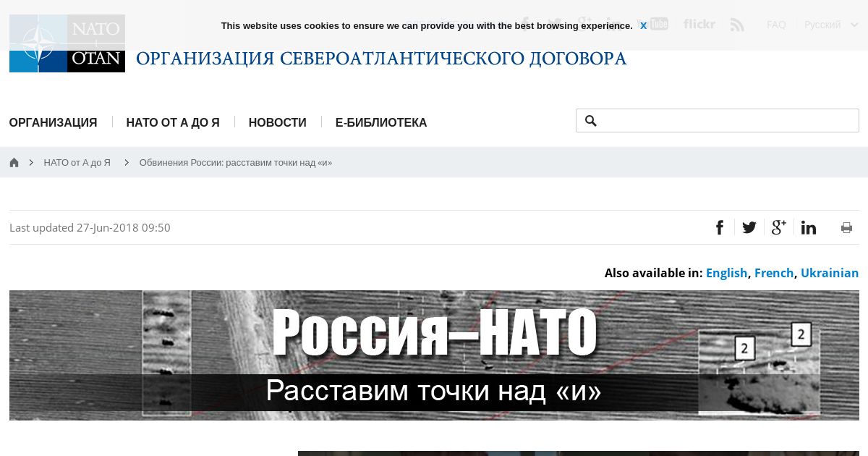Open Организация Североатлантического договора title link

(381, 59)
